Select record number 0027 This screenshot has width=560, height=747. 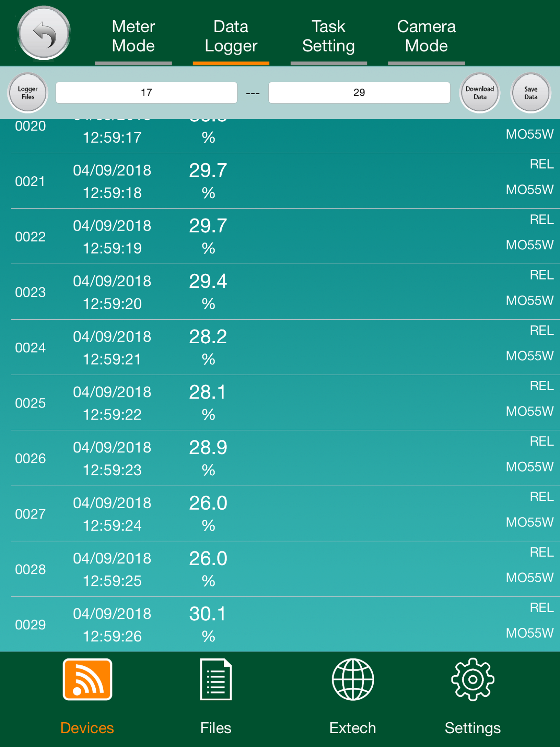(x=30, y=514)
